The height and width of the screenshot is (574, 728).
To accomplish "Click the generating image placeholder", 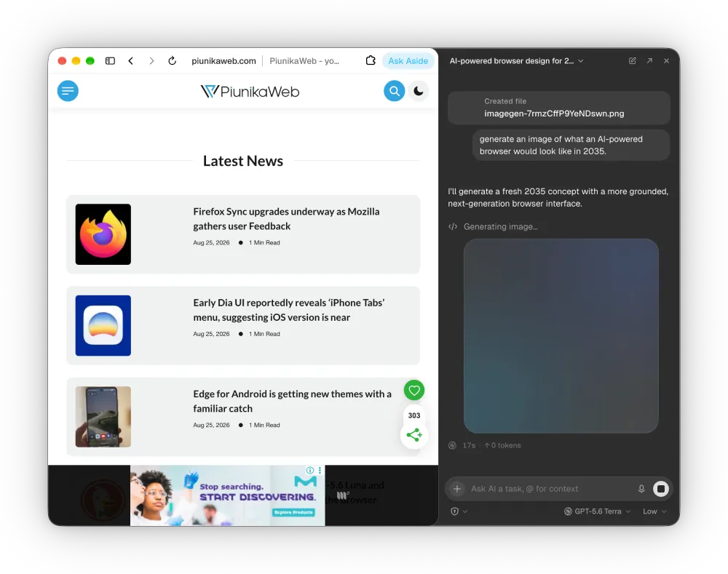I will pos(561,336).
